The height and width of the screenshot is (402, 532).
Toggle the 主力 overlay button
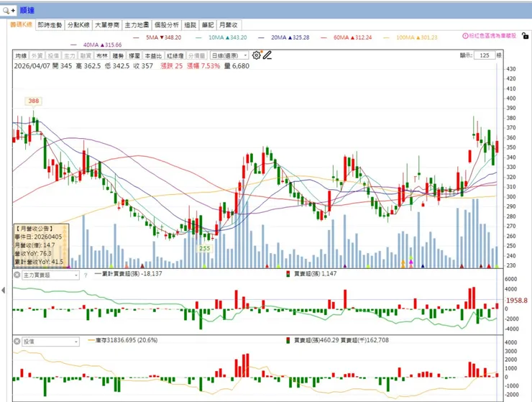click(70, 55)
